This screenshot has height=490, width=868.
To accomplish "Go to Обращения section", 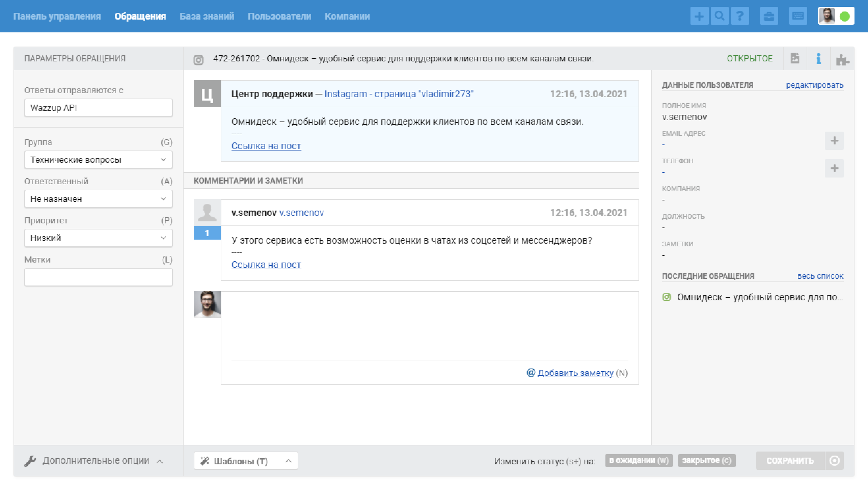I will tap(140, 16).
